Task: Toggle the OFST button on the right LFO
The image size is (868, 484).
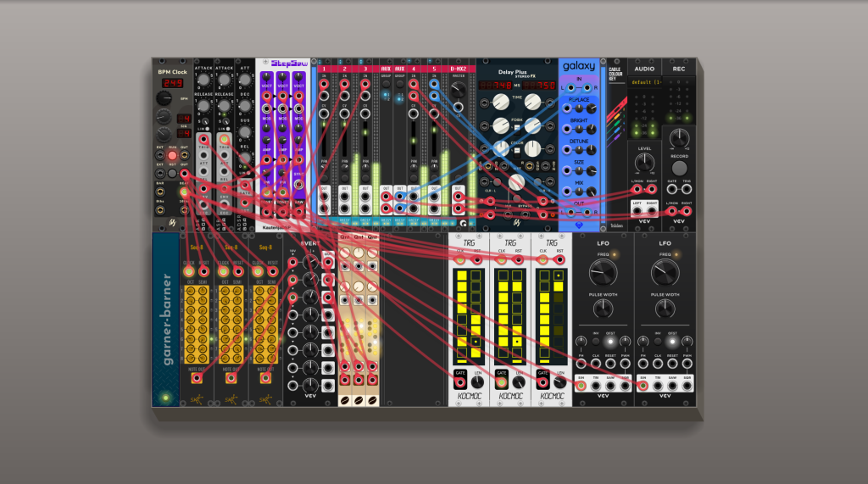Action: [672, 342]
